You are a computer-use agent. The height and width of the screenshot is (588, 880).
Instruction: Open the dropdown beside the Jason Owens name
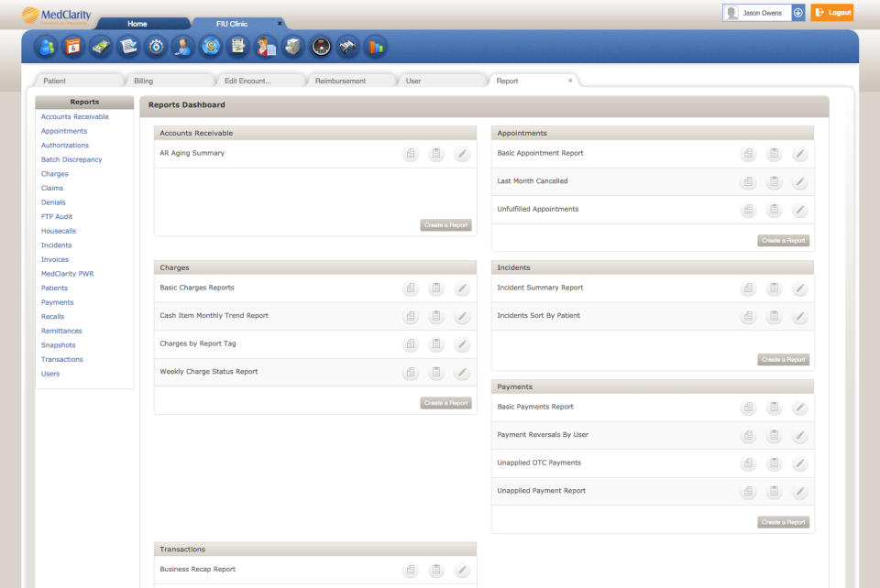797,13
